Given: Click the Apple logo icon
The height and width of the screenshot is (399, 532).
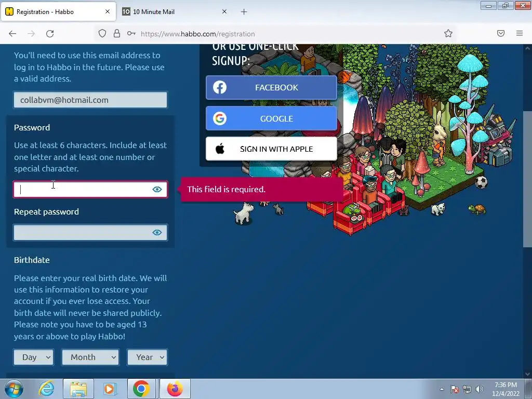Looking at the screenshot, I should coord(220,149).
